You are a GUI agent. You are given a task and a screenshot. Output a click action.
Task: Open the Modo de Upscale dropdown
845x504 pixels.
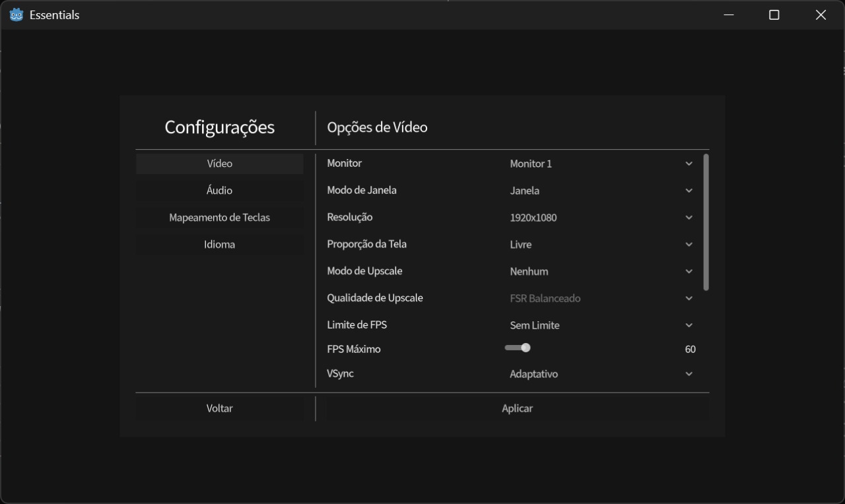(x=601, y=271)
